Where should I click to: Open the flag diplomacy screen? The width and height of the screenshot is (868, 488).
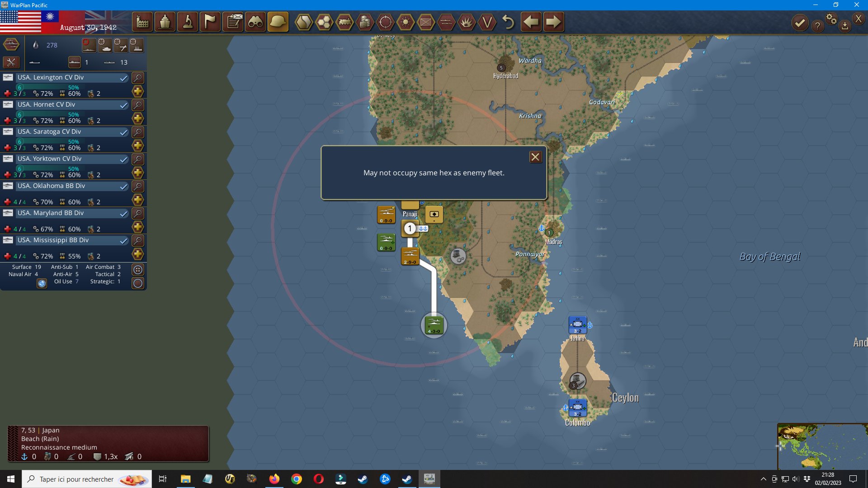coord(210,22)
